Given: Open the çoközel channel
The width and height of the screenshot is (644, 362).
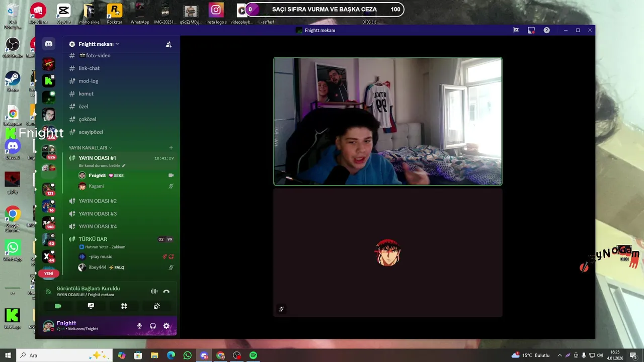Looking at the screenshot, I should [x=88, y=119].
